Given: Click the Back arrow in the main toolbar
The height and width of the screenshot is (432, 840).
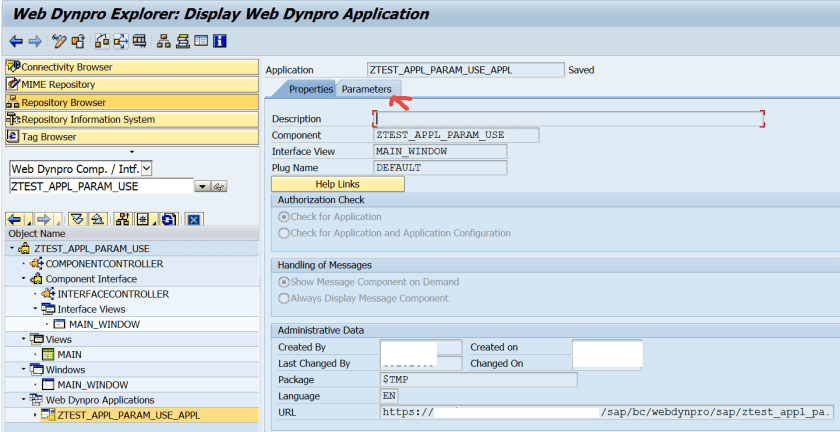Looking at the screenshot, I should (16, 41).
